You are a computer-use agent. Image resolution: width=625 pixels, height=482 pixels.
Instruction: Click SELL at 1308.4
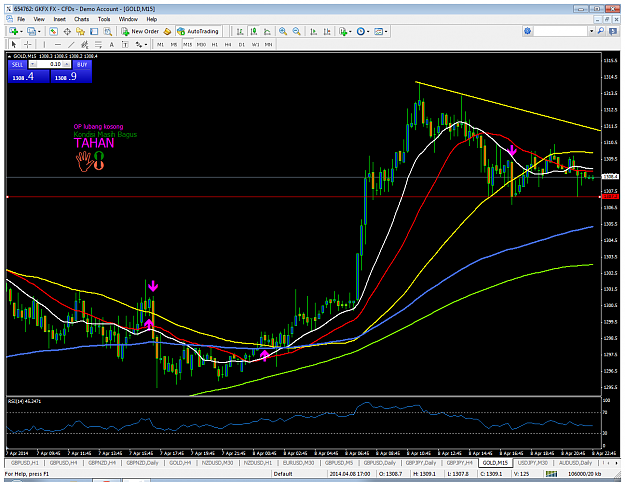(x=28, y=77)
